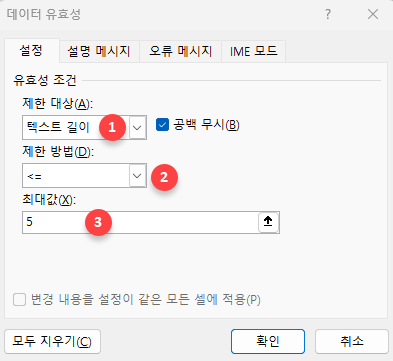Click the 모두 지우기 button
The image size is (393, 361).
[52, 341]
